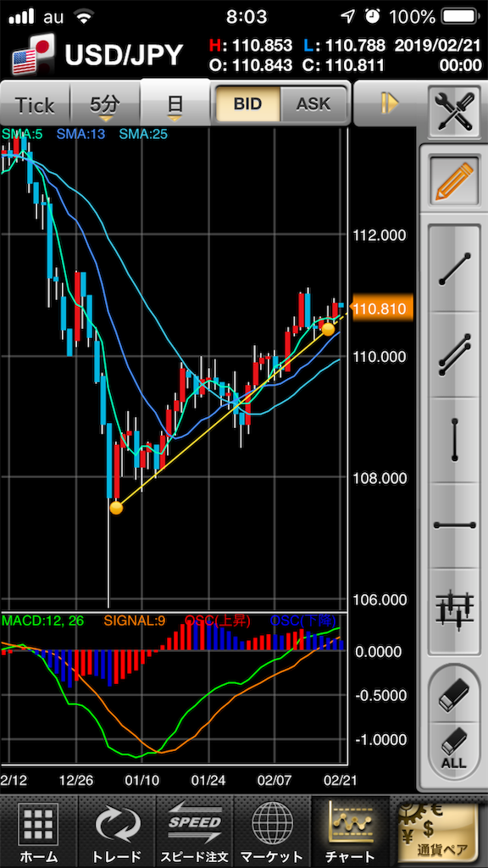The height and width of the screenshot is (868, 488).
Task: Open the 5分 minute timeframe dropdown
Action: (x=105, y=104)
